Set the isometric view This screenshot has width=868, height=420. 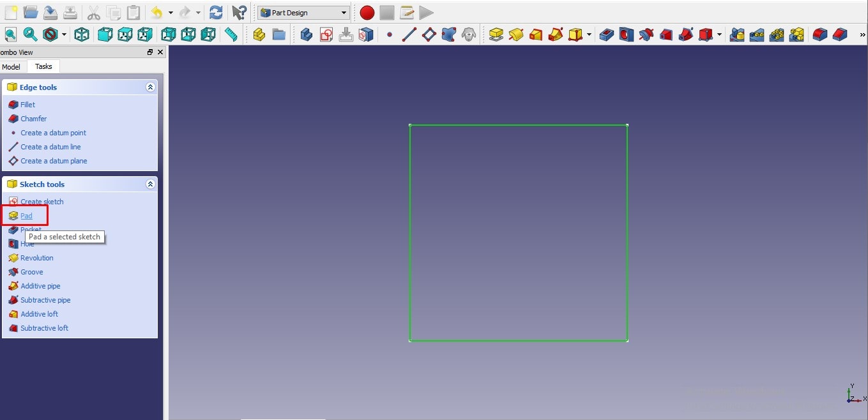pyautogui.click(x=82, y=34)
